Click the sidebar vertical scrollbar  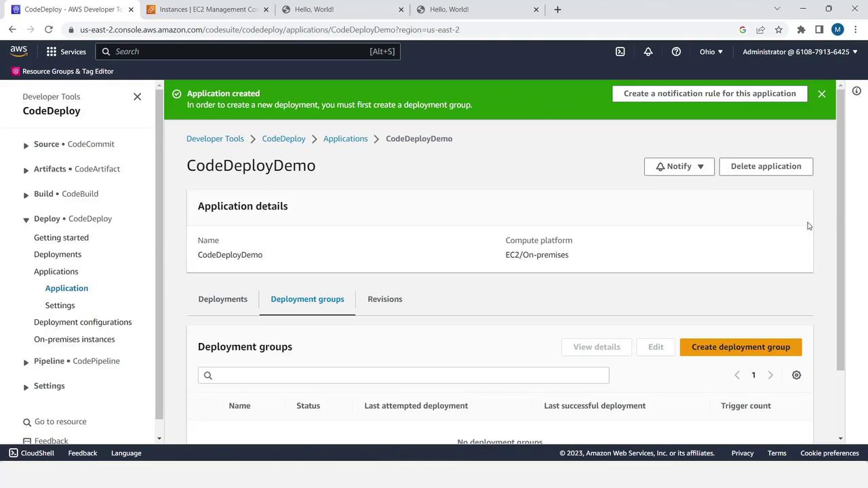tap(159, 254)
